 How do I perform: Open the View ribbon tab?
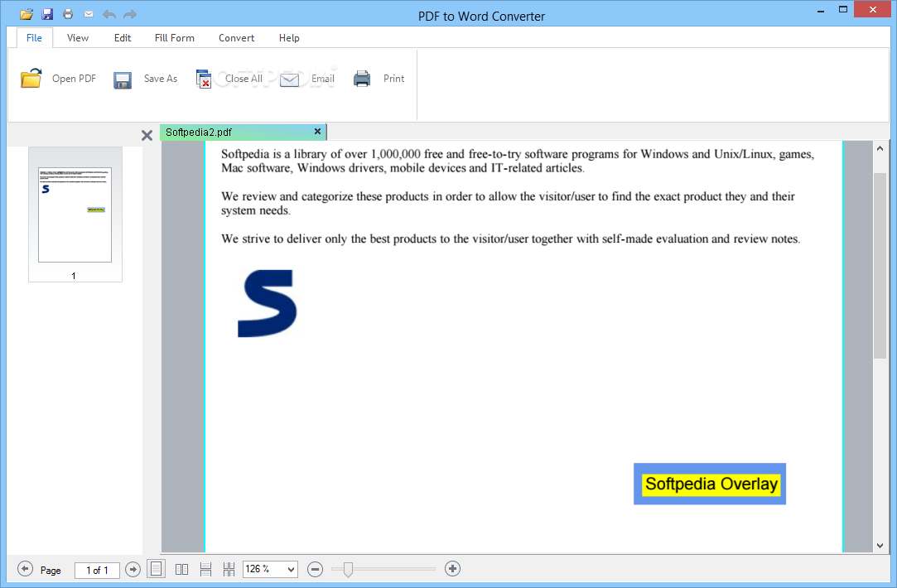(78, 38)
